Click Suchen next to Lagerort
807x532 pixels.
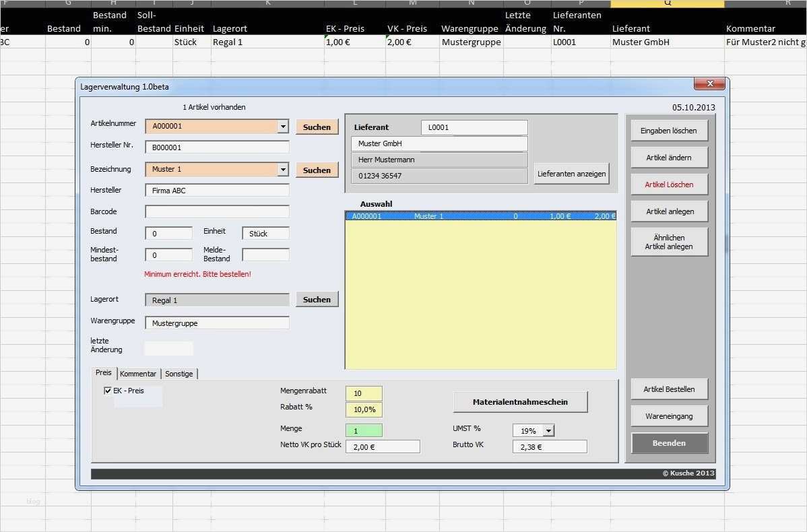tap(317, 300)
